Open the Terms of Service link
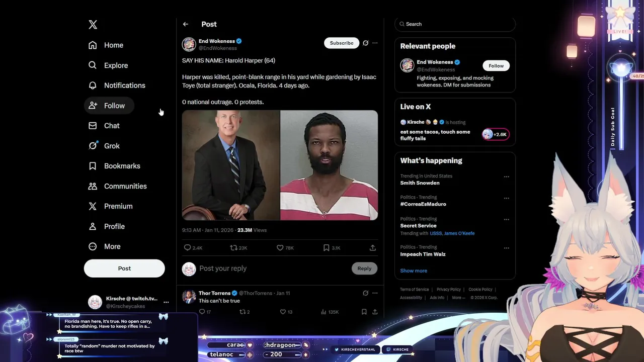The image size is (644, 362). 415,290
